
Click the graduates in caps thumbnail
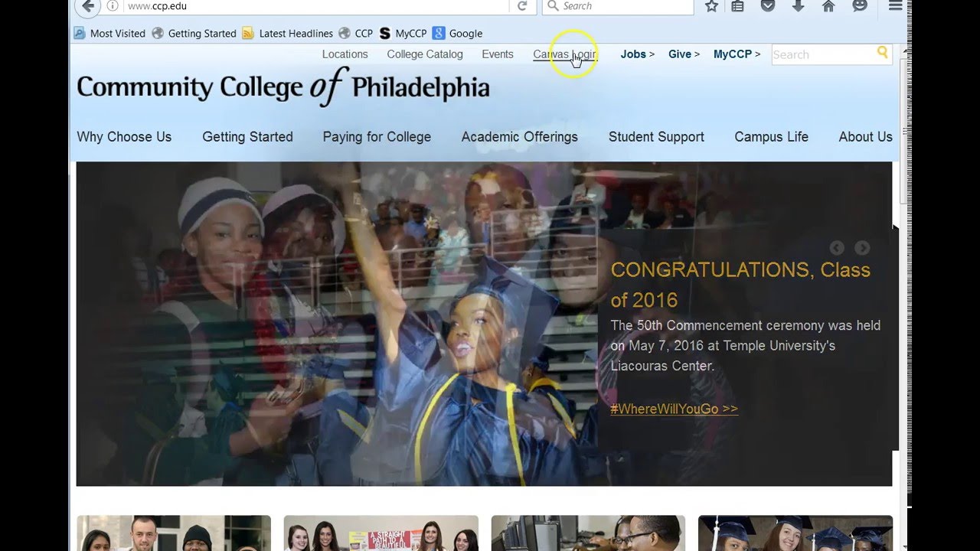tap(795, 533)
